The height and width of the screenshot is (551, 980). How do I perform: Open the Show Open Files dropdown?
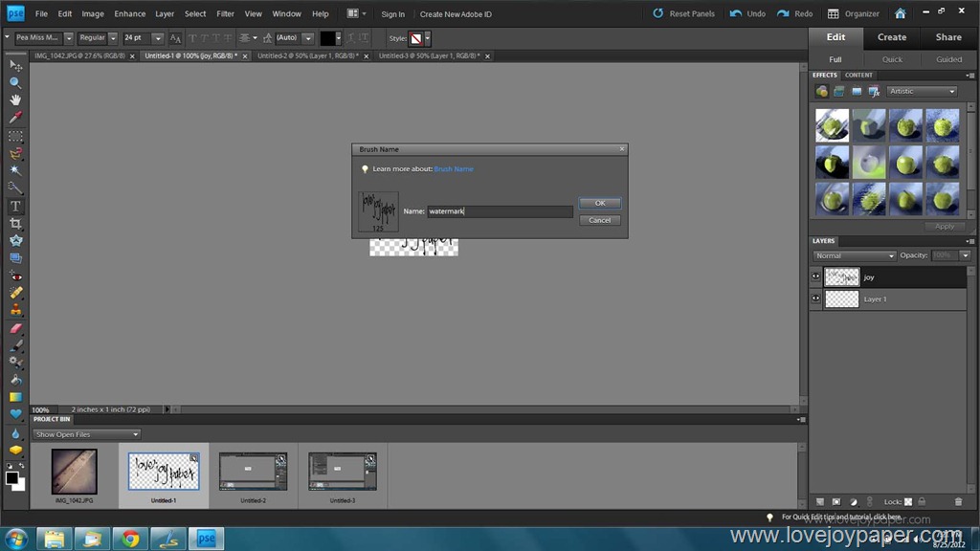[86, 434]
